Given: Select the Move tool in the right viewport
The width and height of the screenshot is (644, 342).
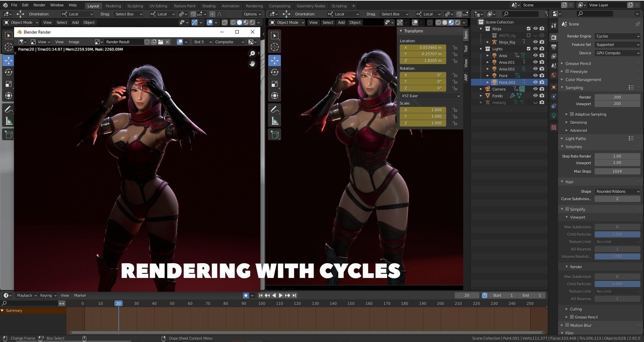Looking at the screenshot, I should 275,60.
